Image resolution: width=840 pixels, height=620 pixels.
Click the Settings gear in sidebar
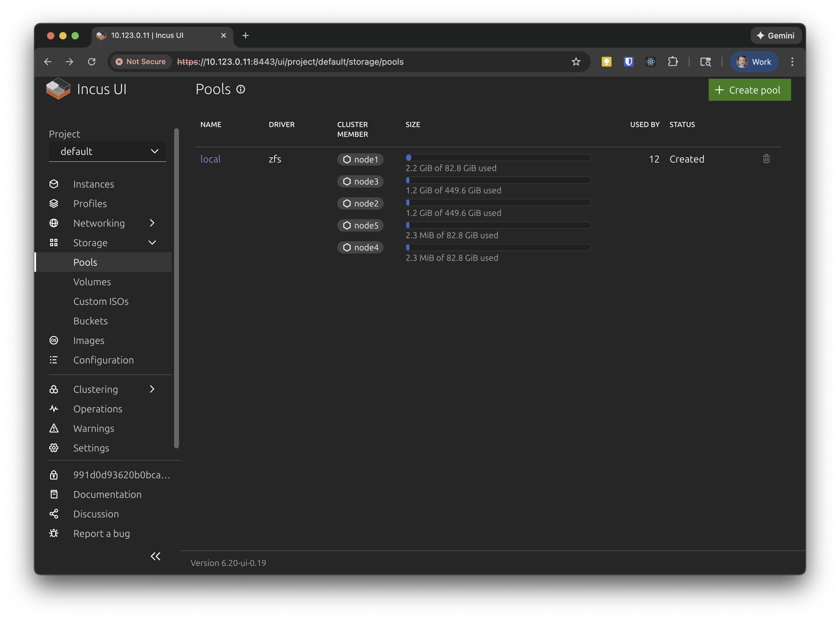(54, 448)
